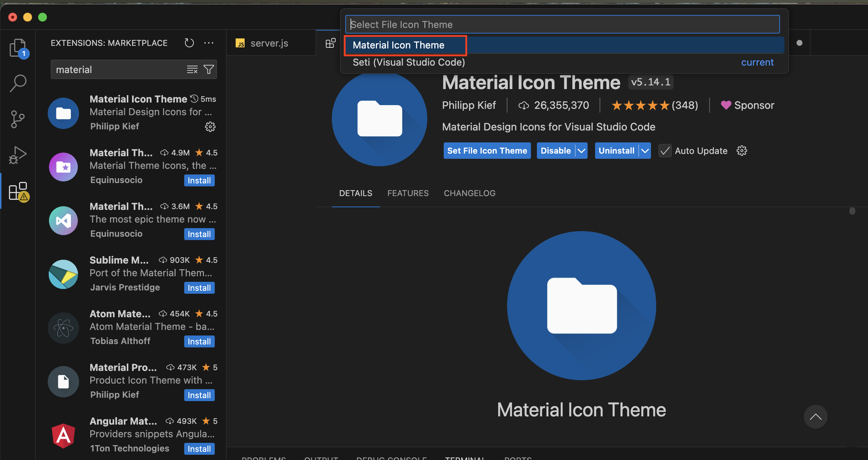Screen dimensions: 868x460
Task: Select Material Icon Theme from the picker
Action: [x=399, y=45]
